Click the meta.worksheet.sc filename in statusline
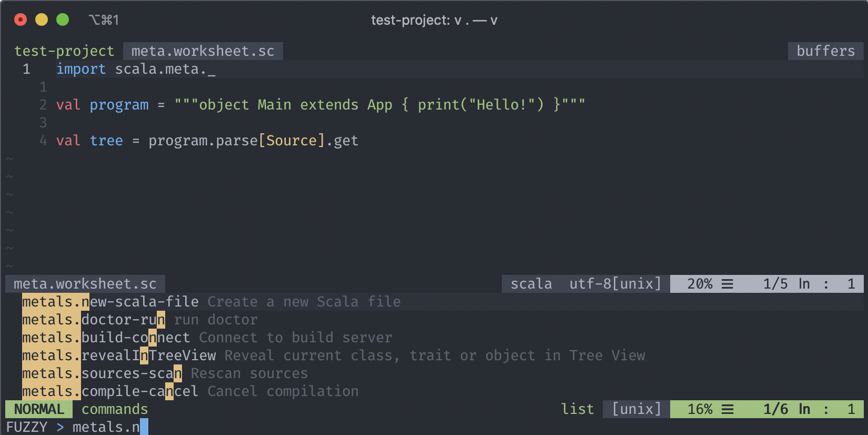The image size is (868, 435). (85, 284)
